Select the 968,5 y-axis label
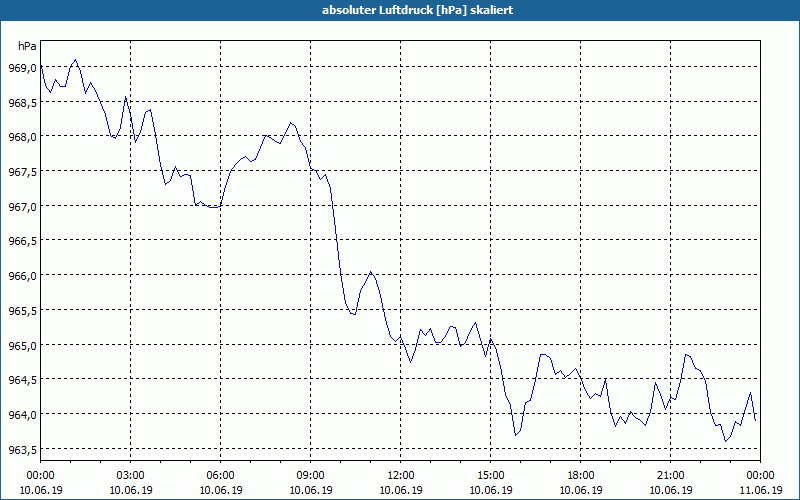The width and height of the screenshot is (800, 500). (x=23, y=103)
